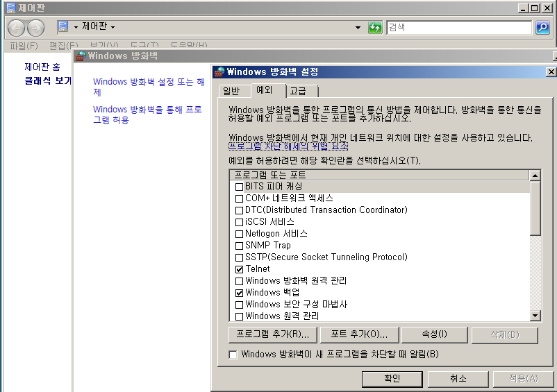Select the 예외 tab
This screenshot has width=557, height=392.
[x=268, y=90]
